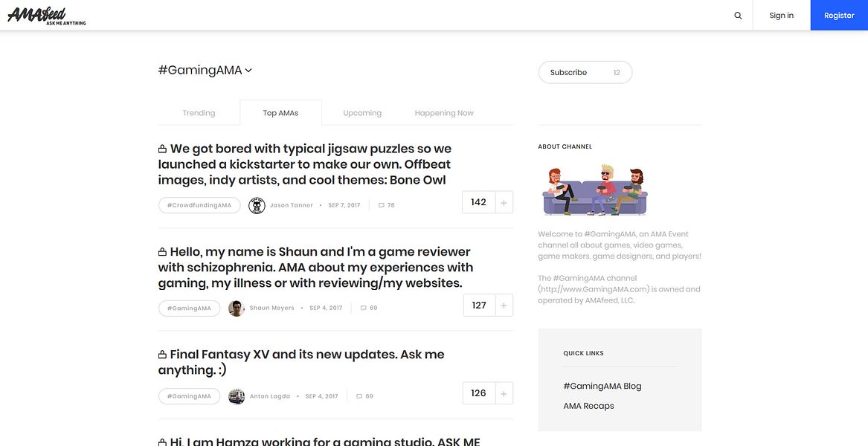This screenshot has width=868, height=446.
Task: Select the 'QUICK LINKS' heading text
Action: (x=583, y=353)
